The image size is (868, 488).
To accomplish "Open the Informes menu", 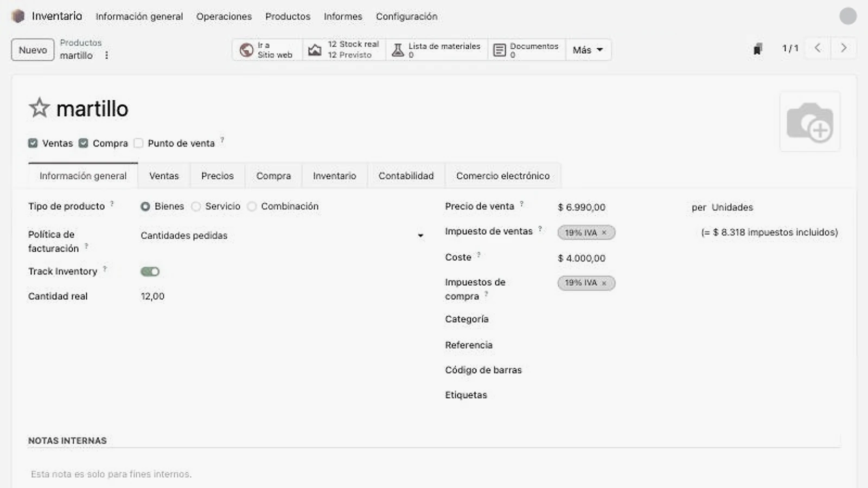I will [x=343, y=16].
